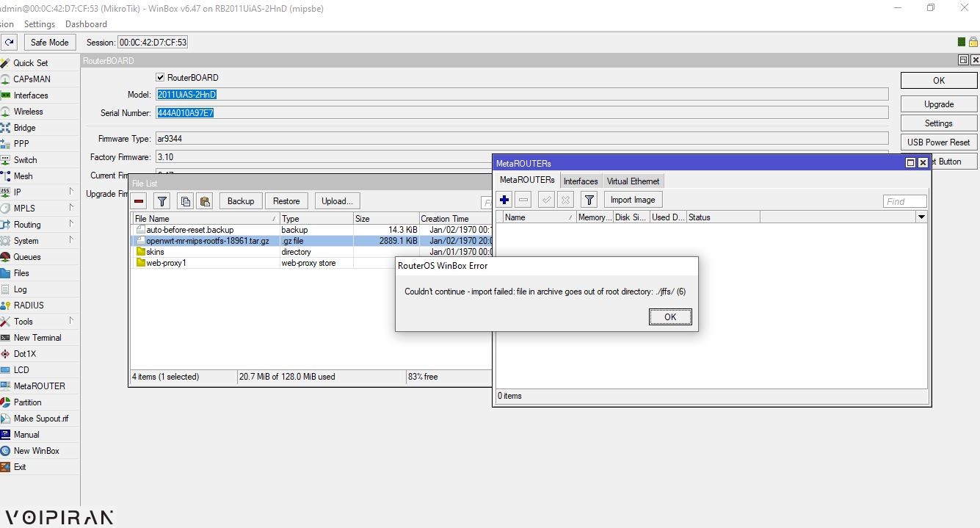Open CAPsMAN from the sidebar
Viewport: 980px width, 528px height.
pyautogui.click(x=32, y=79)
